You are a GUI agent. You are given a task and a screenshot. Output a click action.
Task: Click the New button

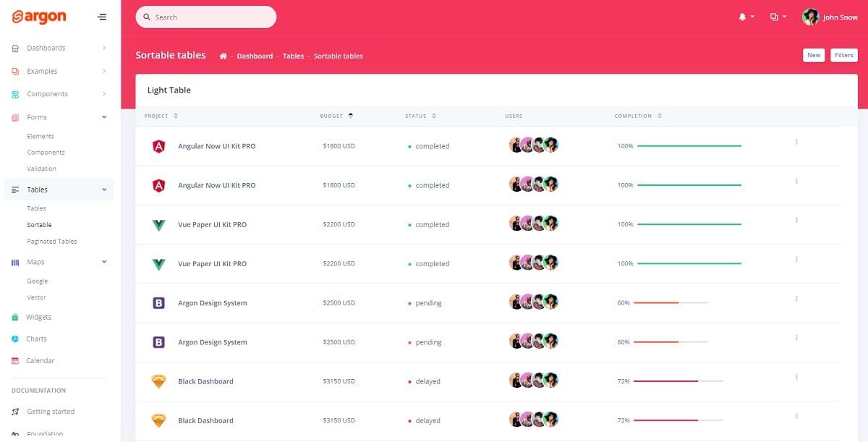[814, 55]
